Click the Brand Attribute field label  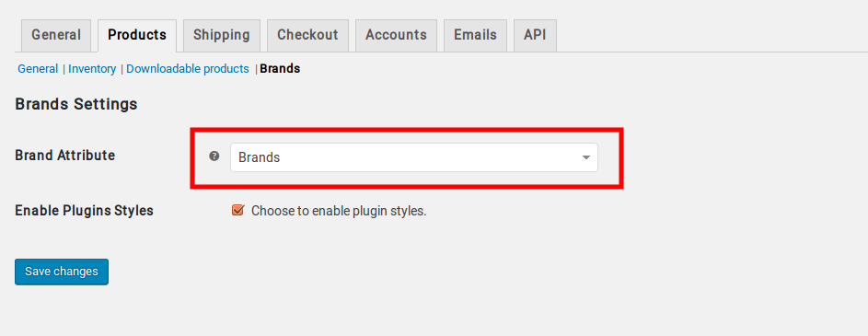pyautogui.click(x=65, y=156)
